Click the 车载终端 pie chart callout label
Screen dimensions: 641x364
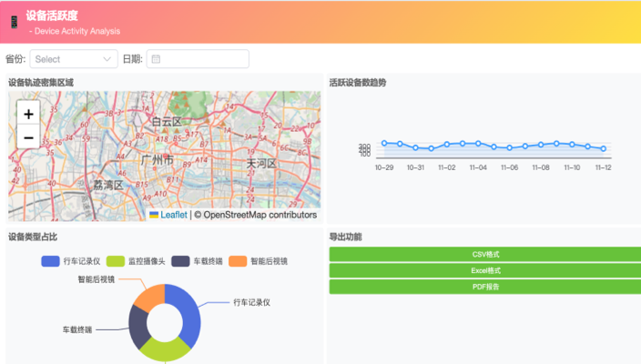77,329
